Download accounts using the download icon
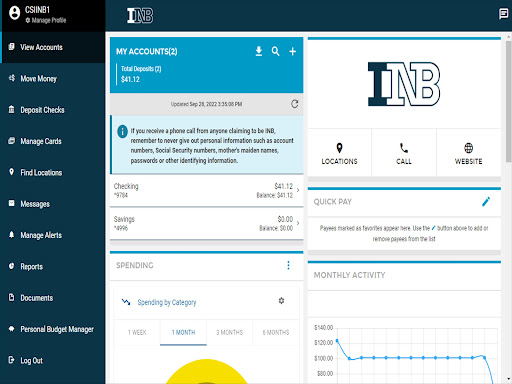Image resolution: width=512 pixels, height=384 pixels. tap(259, 51)
